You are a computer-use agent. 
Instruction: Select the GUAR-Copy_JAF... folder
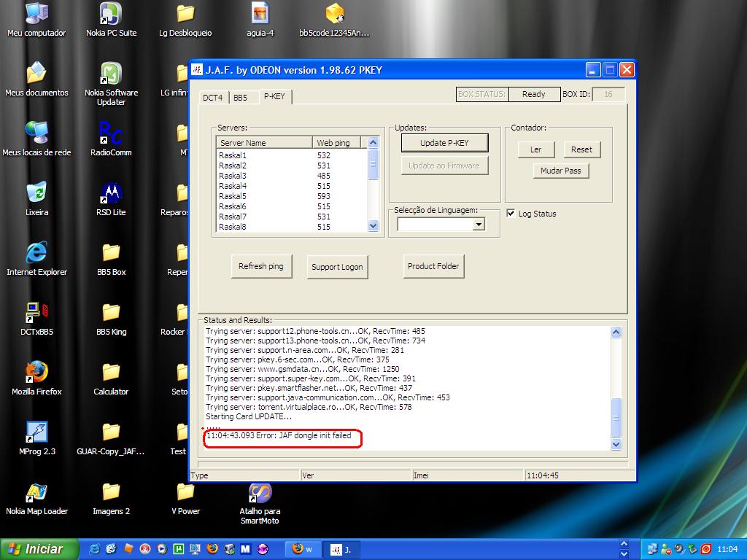pos(111,438)
